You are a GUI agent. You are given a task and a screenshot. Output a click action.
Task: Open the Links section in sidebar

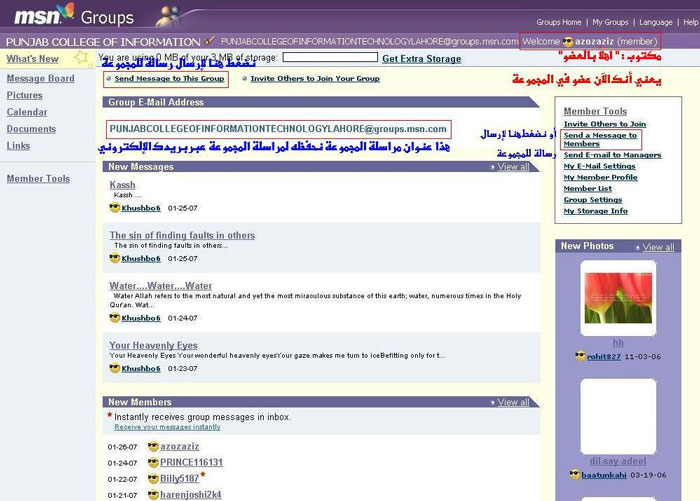pyautogui.click(x=18, y=146)
